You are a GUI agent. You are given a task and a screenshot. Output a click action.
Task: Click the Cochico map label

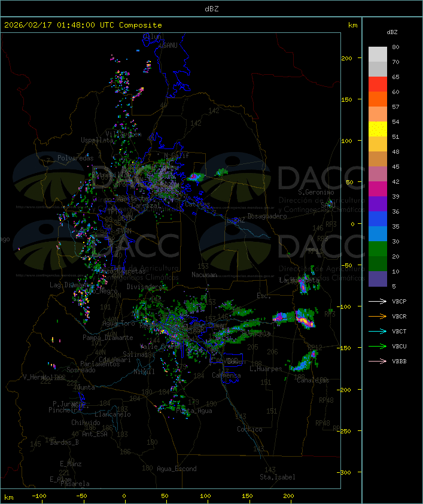(x=249, y=429)
